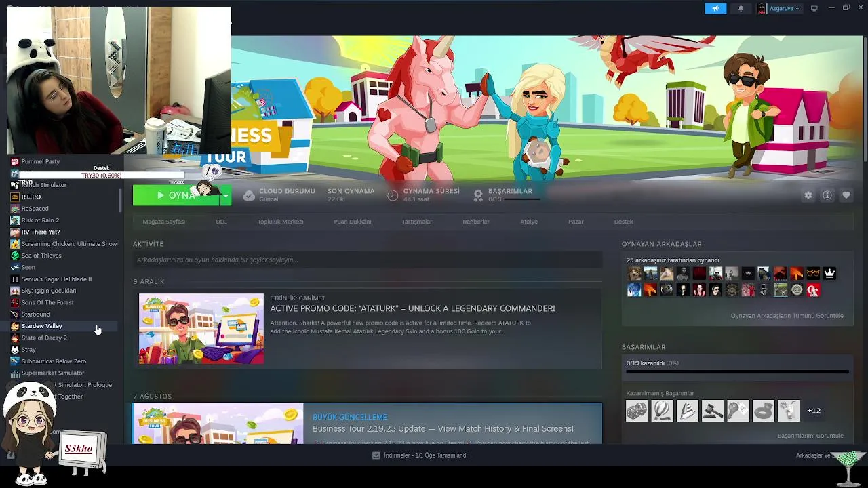Open the Pazar tab
The height and width of the screenshot is (488, 868).
coord(576,222)
